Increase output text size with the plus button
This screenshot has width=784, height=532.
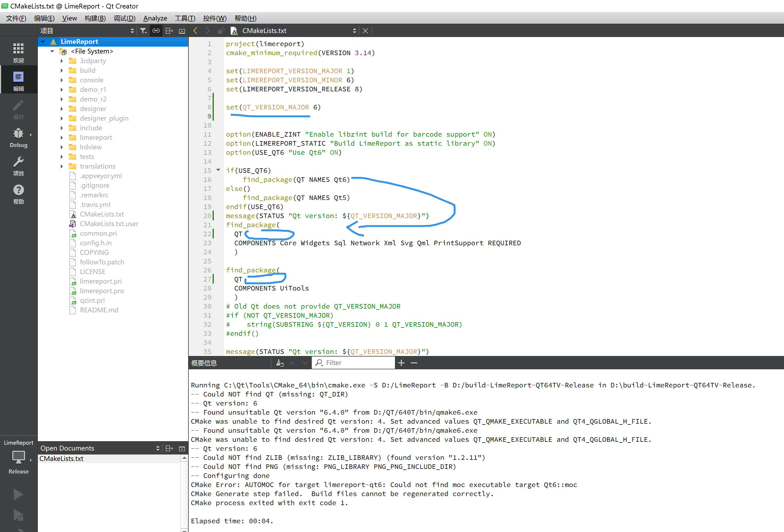pos(401,363)
